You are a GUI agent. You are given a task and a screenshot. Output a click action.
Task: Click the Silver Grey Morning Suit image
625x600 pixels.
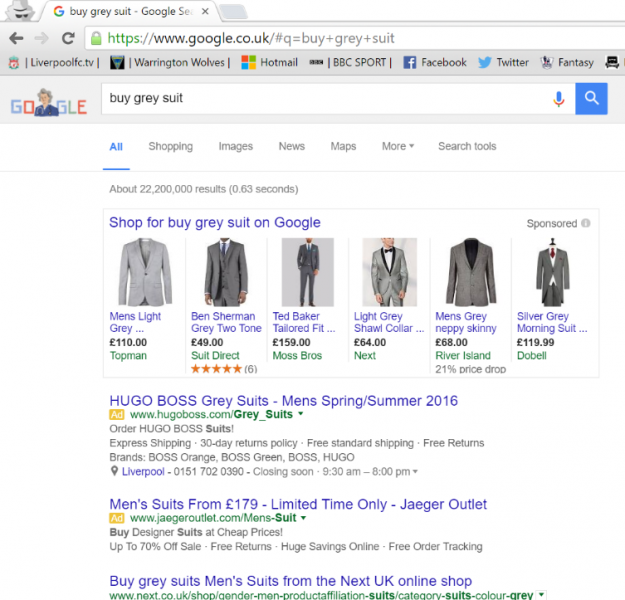(552, 272)
